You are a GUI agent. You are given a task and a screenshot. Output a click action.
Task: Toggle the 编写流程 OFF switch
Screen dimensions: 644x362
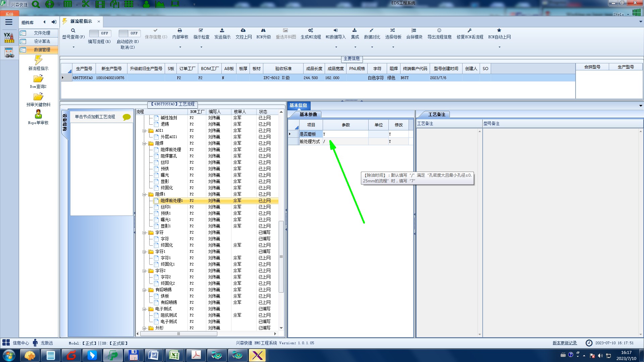pos(100,33)
